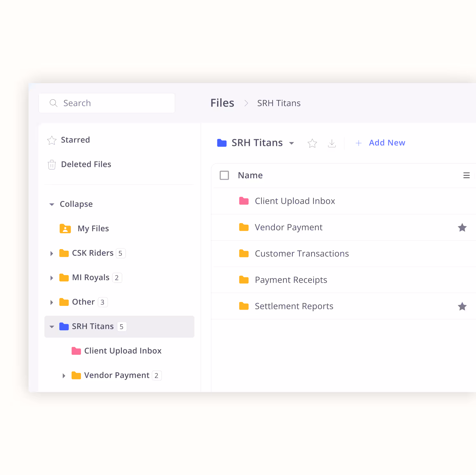The height and width of the screenshot is (475, 476).
Task: Star the SRH Titans folder using header star
Action: click(x=312, y=143)
